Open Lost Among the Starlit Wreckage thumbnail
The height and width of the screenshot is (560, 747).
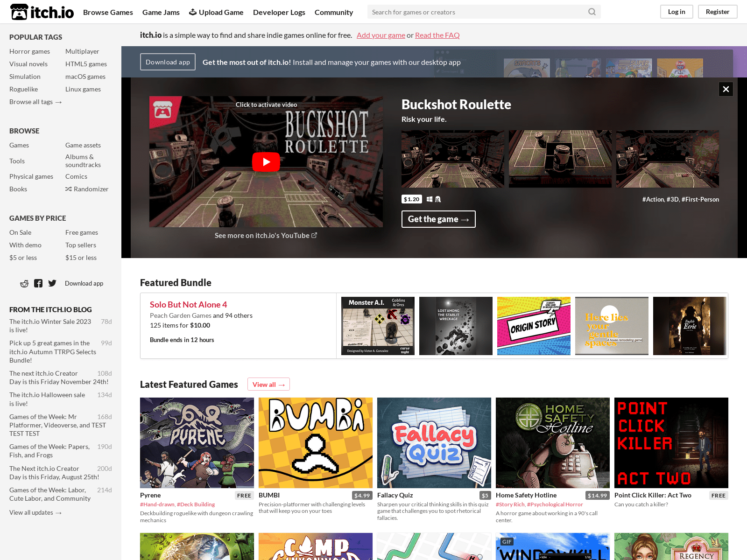456,326
